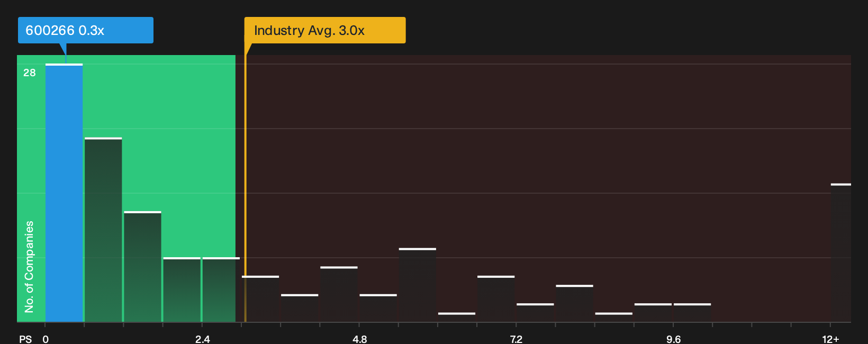Click the 7.2 x-axis tick label
868x344 pixels.
516,339
